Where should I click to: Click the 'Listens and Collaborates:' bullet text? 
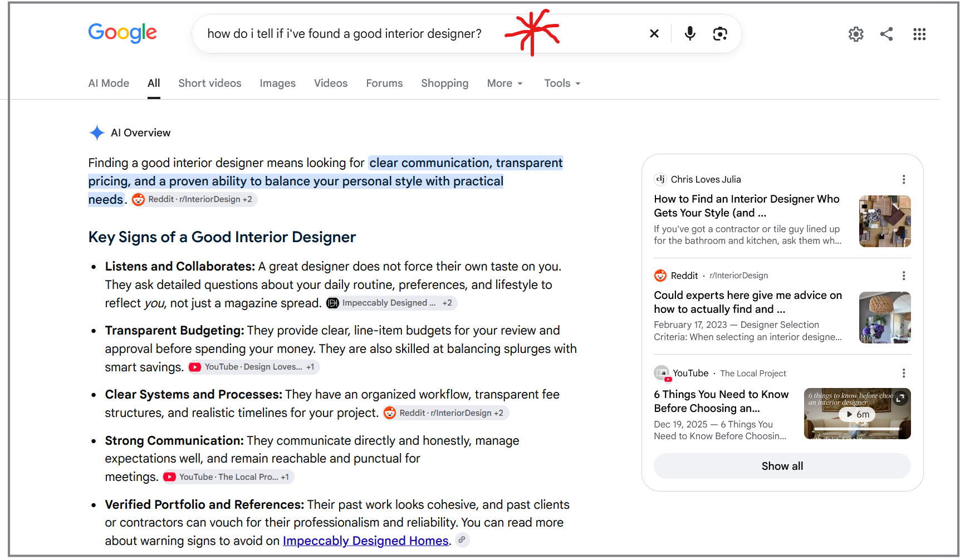tap(180, 267)
